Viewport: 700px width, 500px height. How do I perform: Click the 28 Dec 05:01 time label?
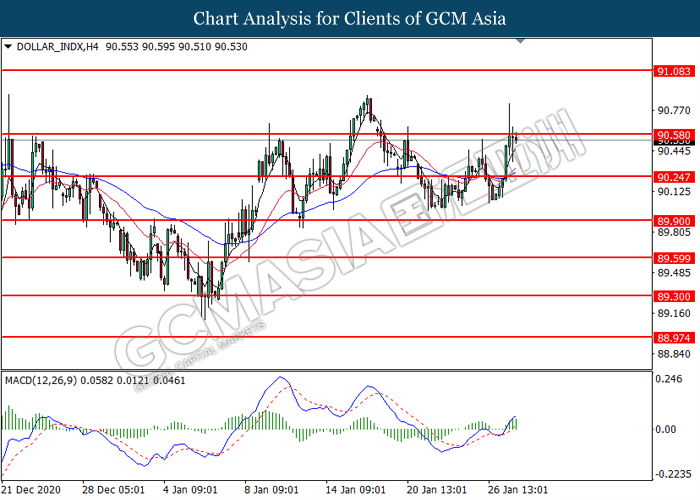pos(113,490)
